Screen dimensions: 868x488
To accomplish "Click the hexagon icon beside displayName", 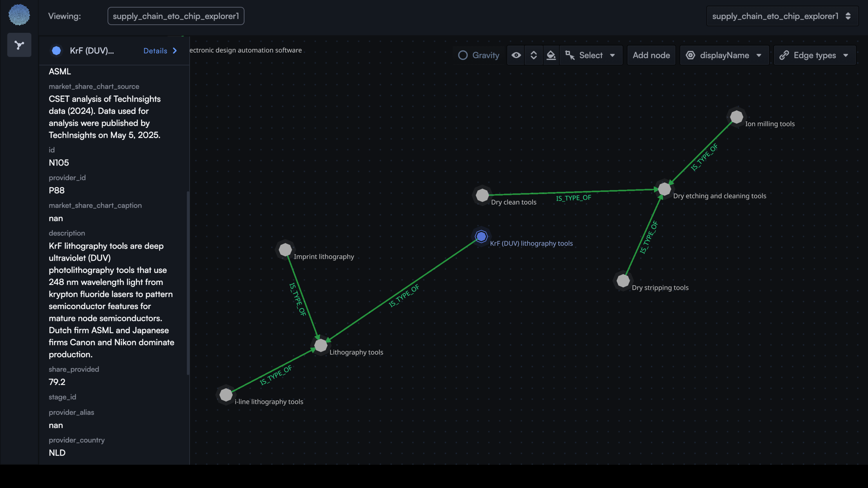I will [691, 55].
